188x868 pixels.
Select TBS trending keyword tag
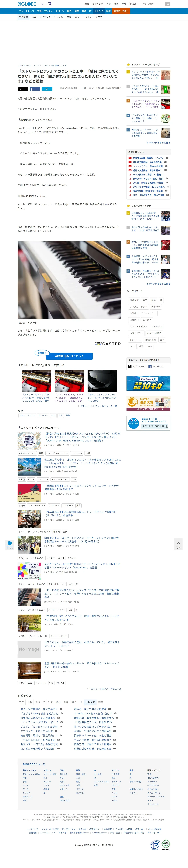[x=150, y=346]
